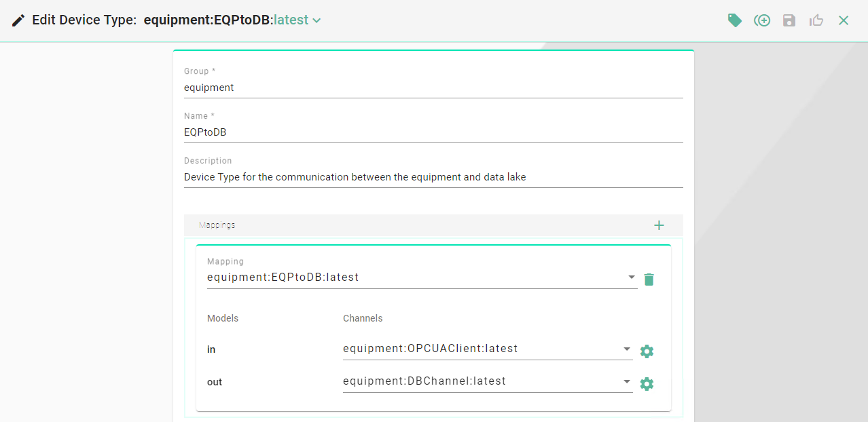Click the Name field containing EQPtoDB

(433, 132)
